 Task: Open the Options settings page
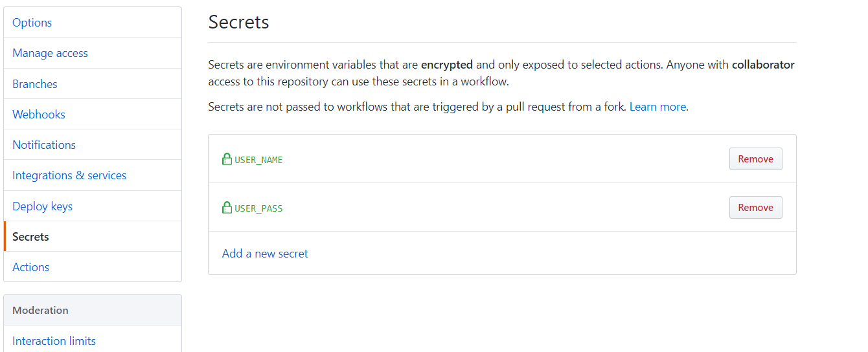click(x=32, y=23)
